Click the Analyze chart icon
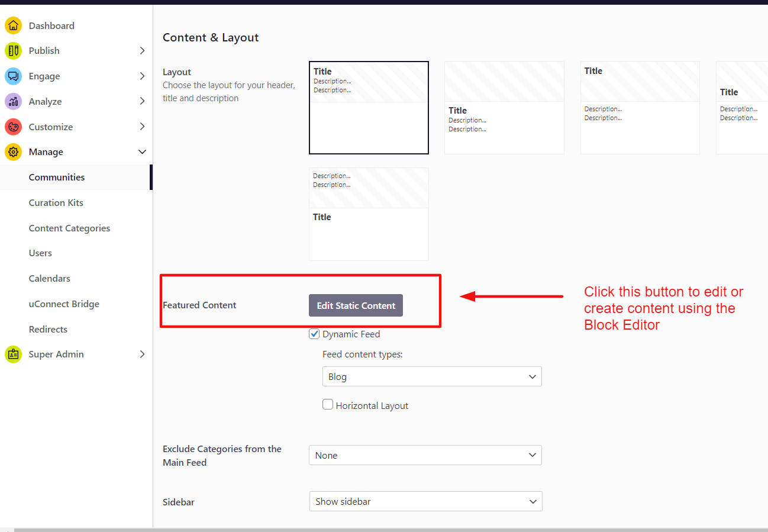Image resolution: width=768 pixels, height=532 pixels. click(x=13, y=102)
